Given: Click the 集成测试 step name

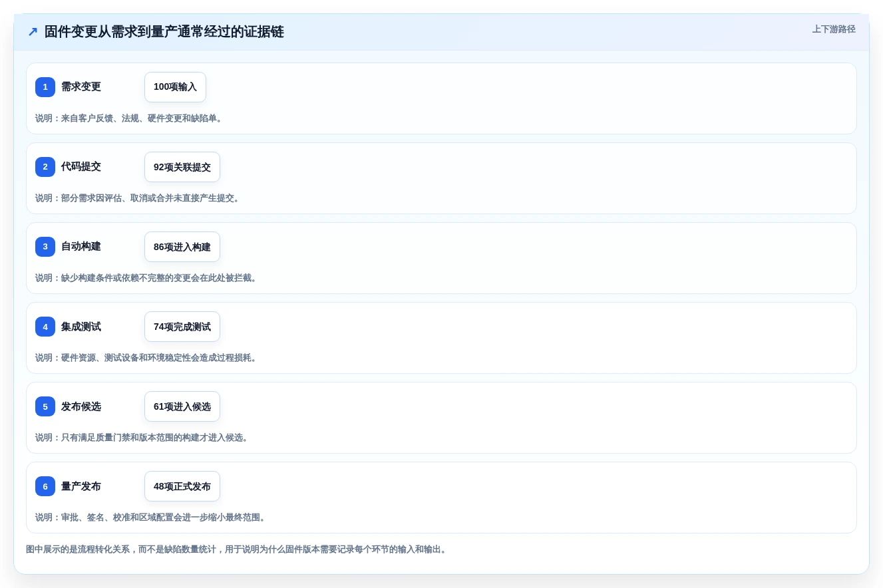Looking at the screenshot, I should (81, 327).
